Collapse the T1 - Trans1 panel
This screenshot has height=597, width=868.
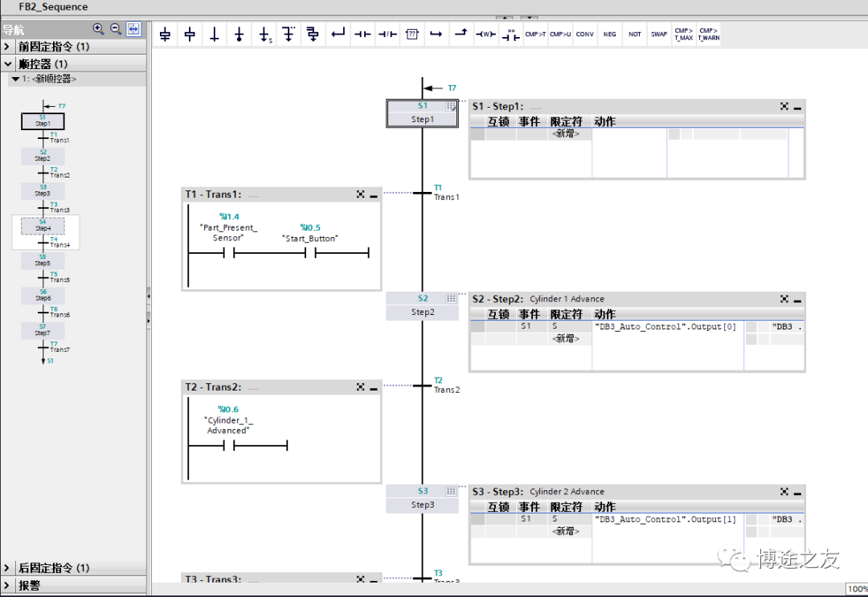pyautogui.click(x=374, y=194)
